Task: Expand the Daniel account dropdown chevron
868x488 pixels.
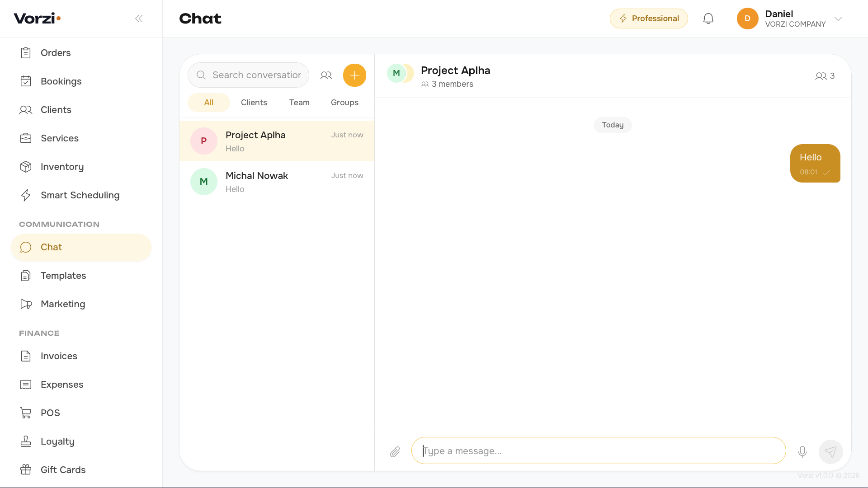Action: 838,19
